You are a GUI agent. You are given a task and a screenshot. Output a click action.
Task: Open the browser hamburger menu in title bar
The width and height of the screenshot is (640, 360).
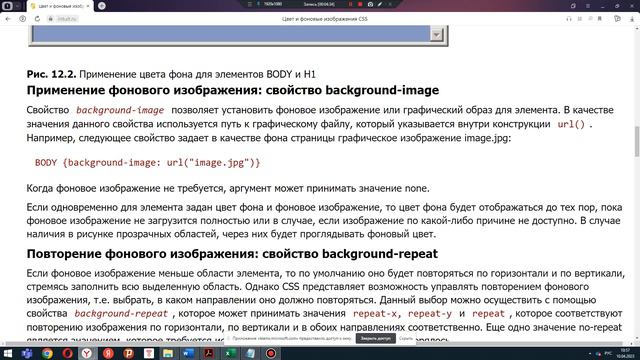[588, 6]
